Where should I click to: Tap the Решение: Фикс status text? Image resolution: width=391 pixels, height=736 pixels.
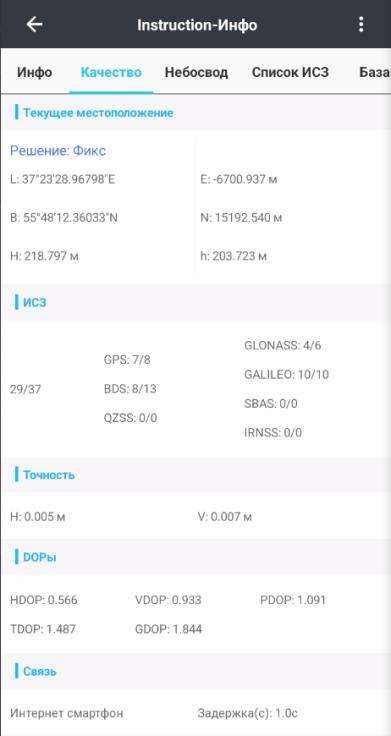click(58, 151)
